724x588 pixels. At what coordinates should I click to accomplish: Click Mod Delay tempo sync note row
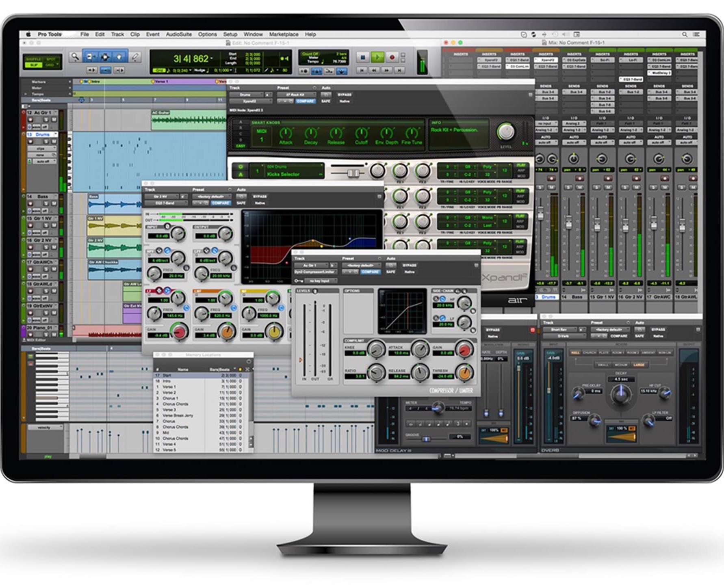pyautogui.click(x=438, y=424)
